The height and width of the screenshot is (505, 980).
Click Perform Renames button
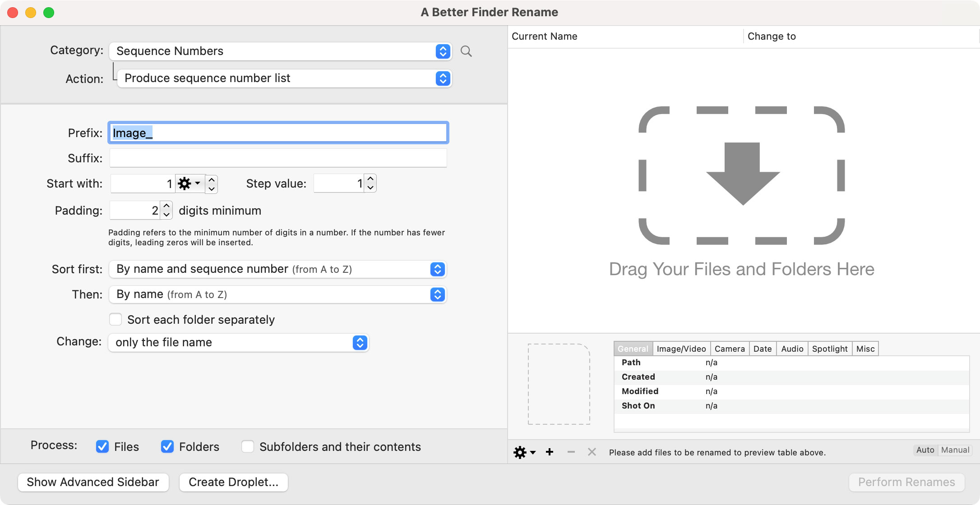pos(906,482)
